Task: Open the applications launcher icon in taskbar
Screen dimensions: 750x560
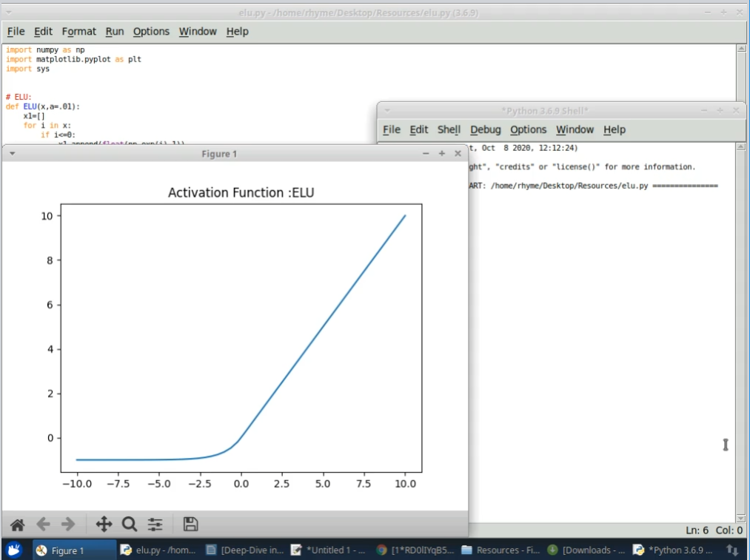Action: click(14, 550)
